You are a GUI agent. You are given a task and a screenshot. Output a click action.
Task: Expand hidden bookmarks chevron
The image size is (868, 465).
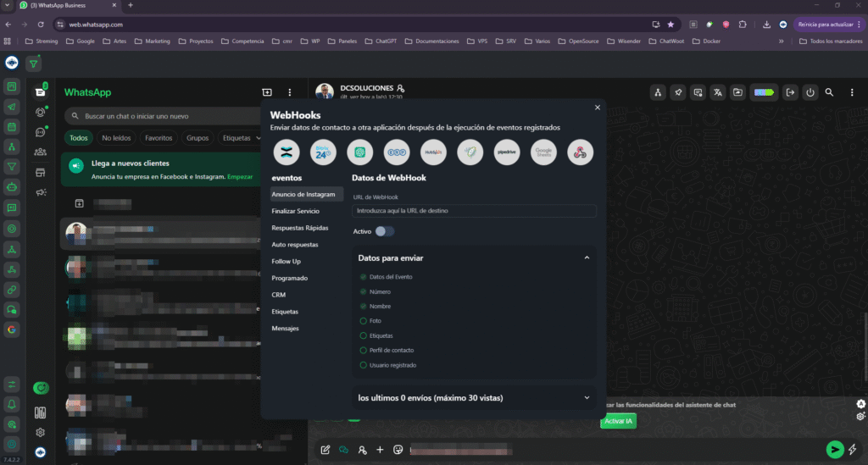pos(781,41)
